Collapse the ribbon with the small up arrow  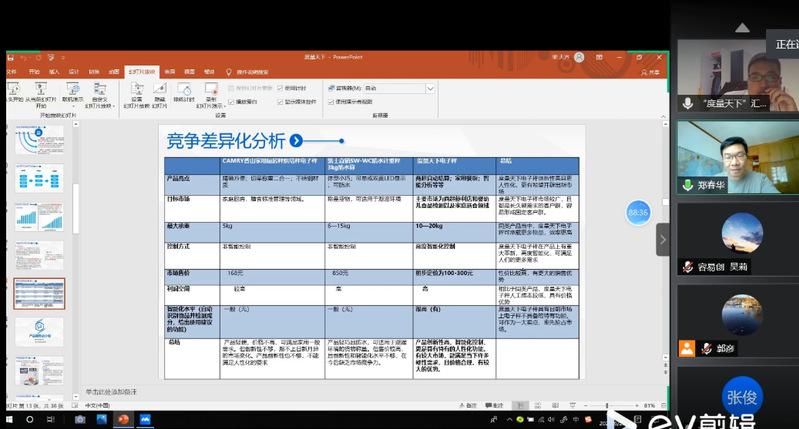pyautogui.click(x=663, y=117)
